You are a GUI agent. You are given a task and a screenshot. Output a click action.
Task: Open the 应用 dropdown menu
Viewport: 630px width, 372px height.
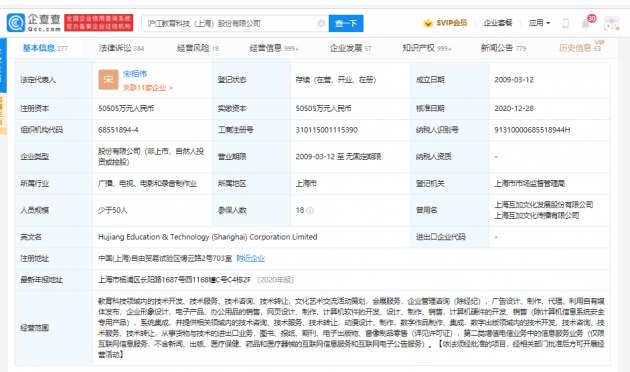[x=539, y=23]
